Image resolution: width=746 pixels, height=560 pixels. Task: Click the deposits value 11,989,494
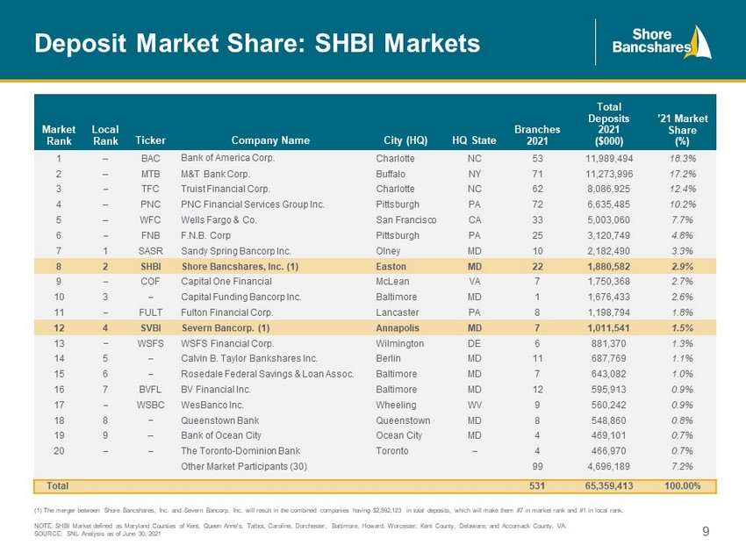point(609,159)
